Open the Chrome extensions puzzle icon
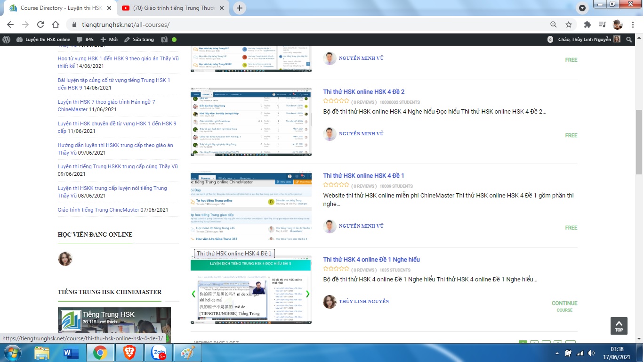 point(587,25)
